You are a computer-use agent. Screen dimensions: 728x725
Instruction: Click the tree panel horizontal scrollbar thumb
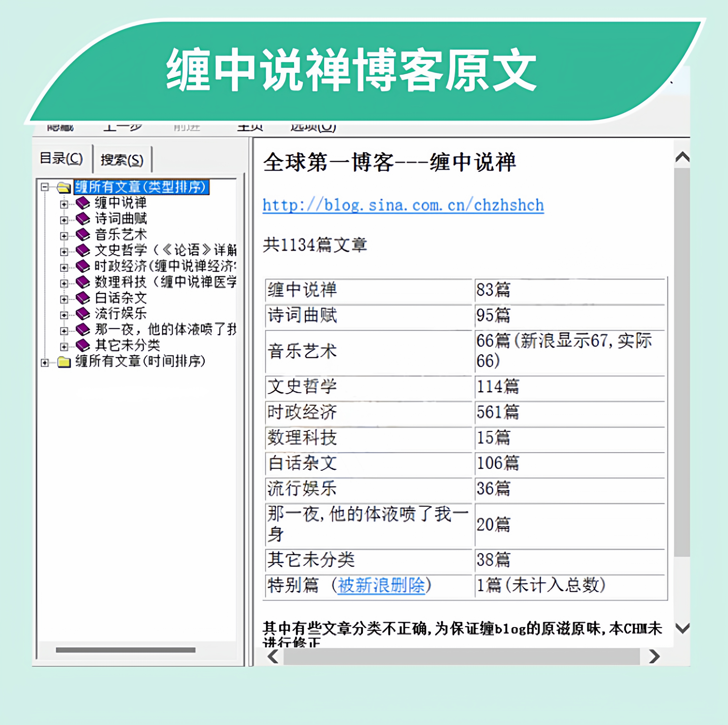tap(125, 650)
